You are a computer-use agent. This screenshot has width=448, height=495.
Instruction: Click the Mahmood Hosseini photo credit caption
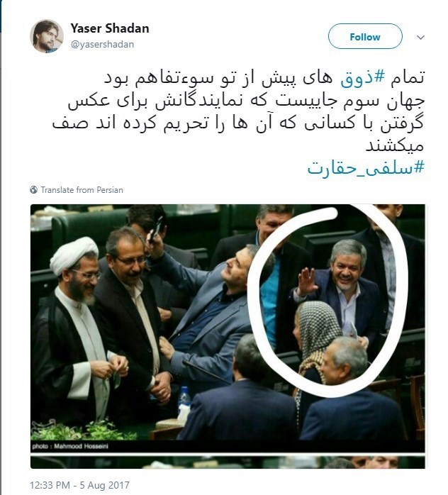[x=70, y=446]
